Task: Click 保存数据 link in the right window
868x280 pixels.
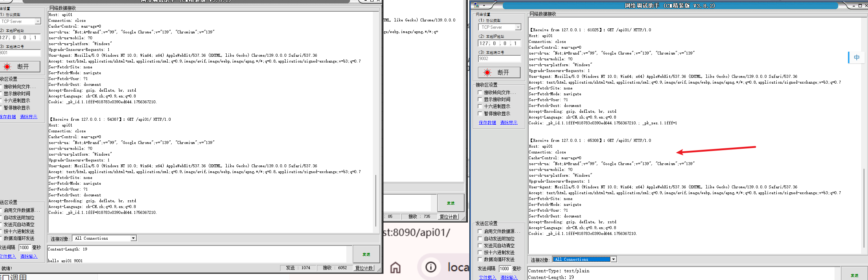Action: (487, 123)
